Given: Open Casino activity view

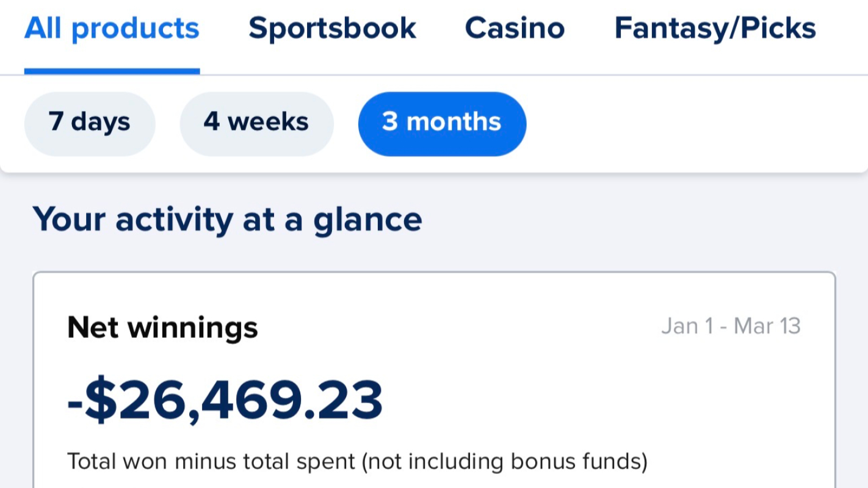Looking at the screenshot, I should point(515,28).
